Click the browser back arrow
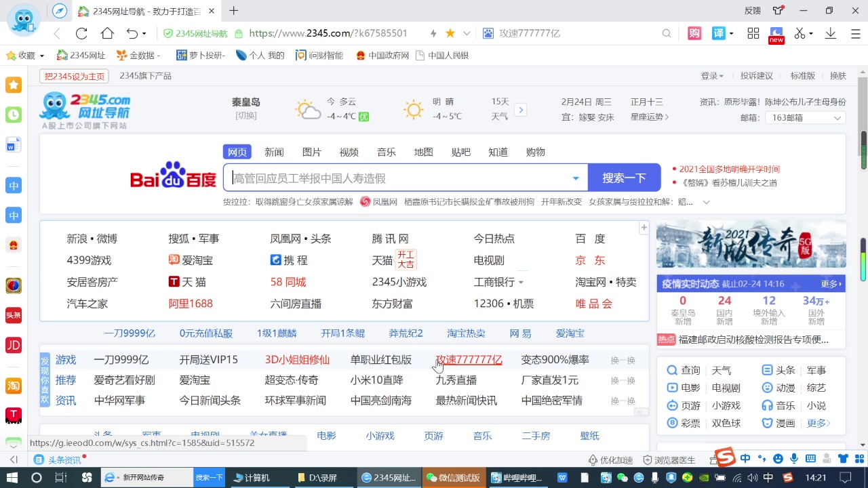This screenshot has width=868, height=488. tap(57, 33)
